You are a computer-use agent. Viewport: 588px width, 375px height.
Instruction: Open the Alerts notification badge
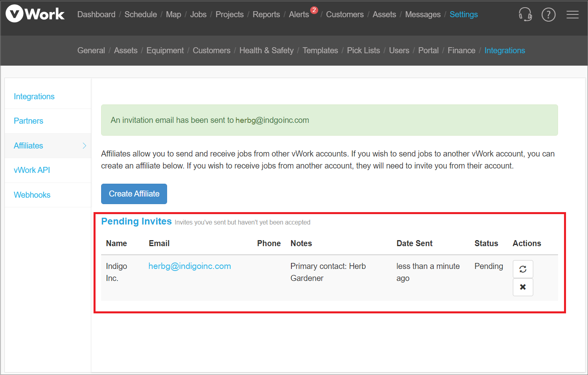[x=314, y=10]
